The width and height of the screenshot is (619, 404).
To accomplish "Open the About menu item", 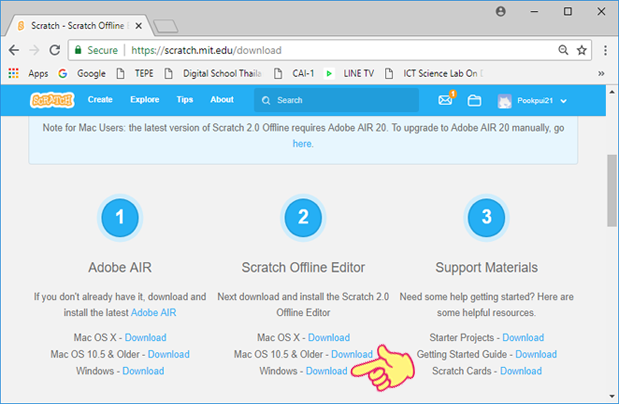I will 222,100.
